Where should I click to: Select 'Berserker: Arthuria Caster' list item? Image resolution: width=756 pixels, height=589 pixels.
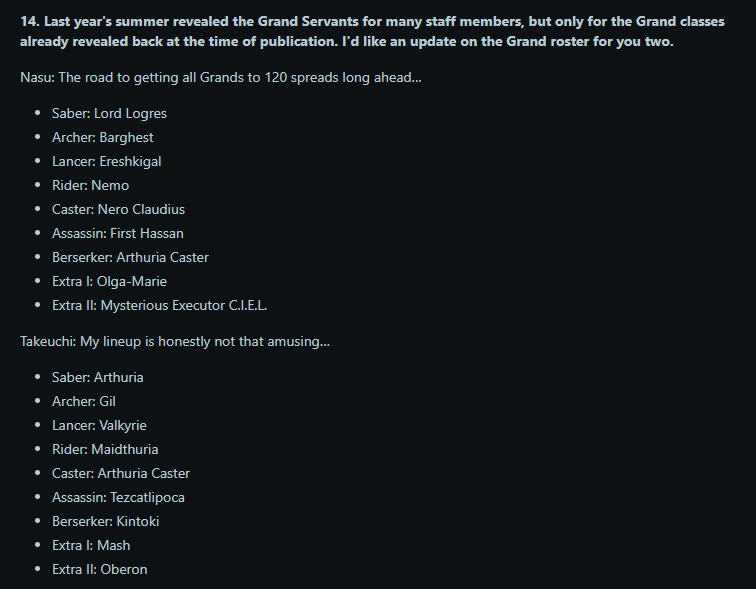[x=130, y=257]
